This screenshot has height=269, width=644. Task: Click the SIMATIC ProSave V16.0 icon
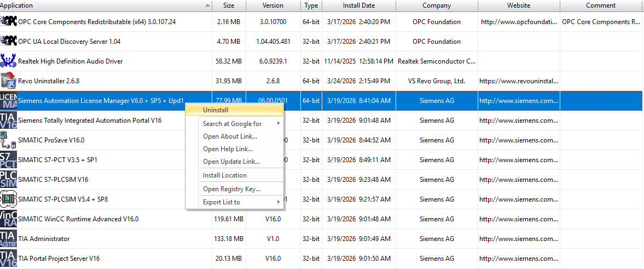click(9, 140)
